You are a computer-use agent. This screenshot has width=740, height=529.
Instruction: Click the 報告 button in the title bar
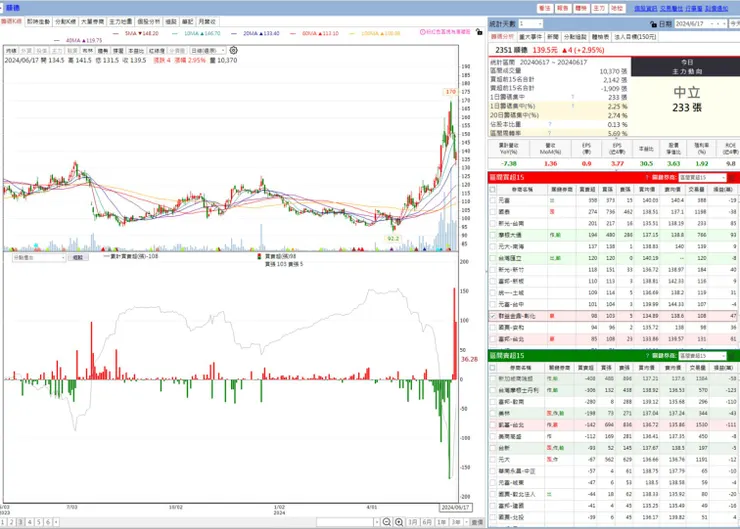point(563,8)
